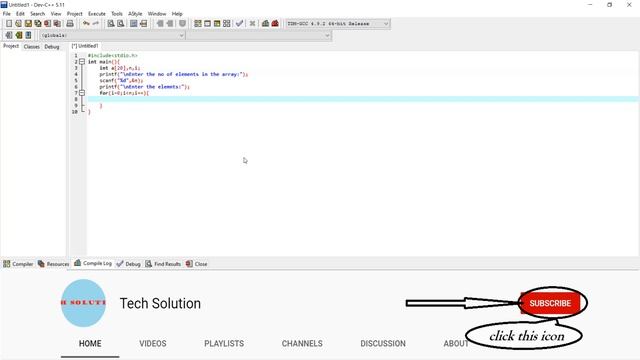
Task: Click the Redo toolbar icon
Action: [96, 24]
